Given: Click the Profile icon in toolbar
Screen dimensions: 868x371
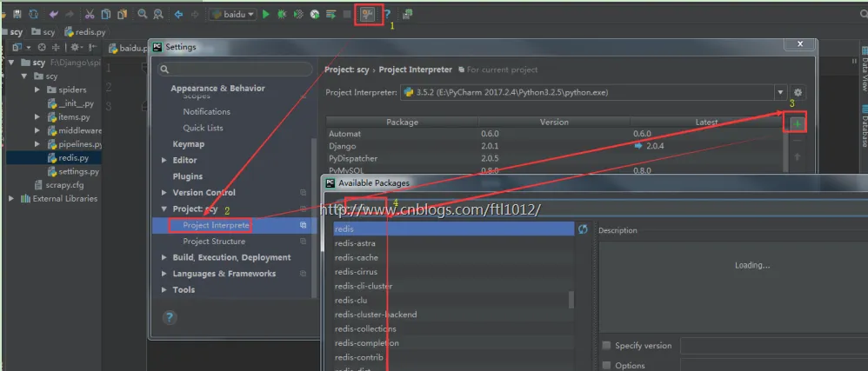Looking at the screenshot, I should (x=315, y=15).
